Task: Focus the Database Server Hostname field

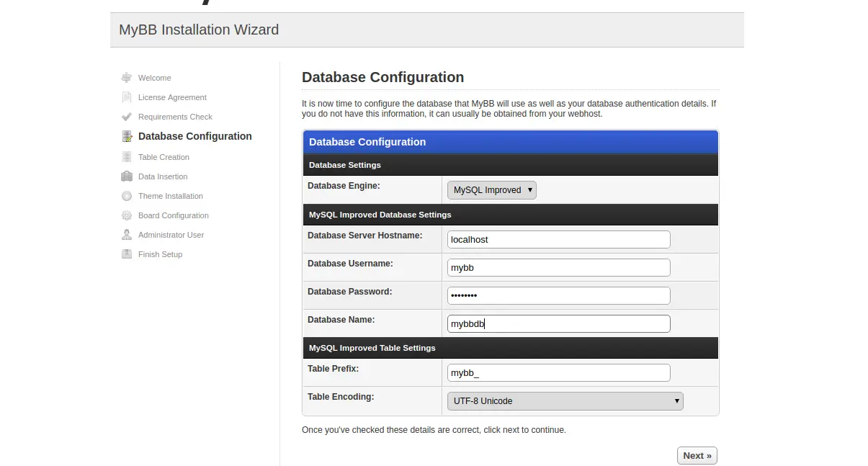Action: coord(559,239)
